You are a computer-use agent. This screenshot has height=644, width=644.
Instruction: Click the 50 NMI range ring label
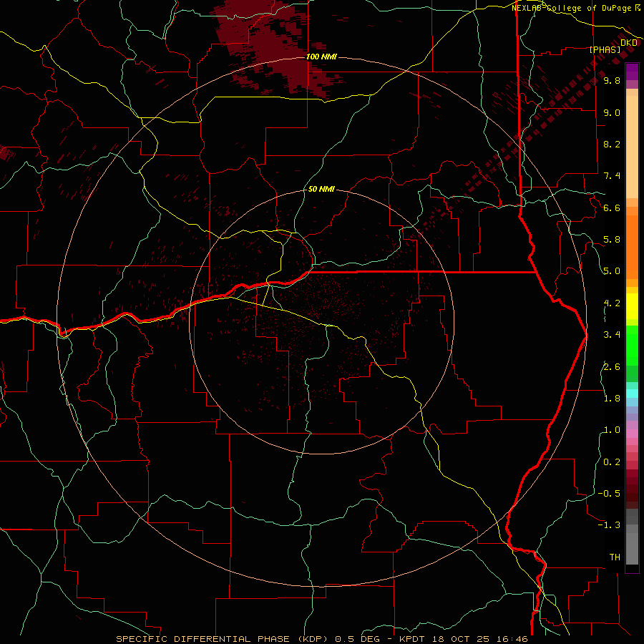[x=321, y=189]
